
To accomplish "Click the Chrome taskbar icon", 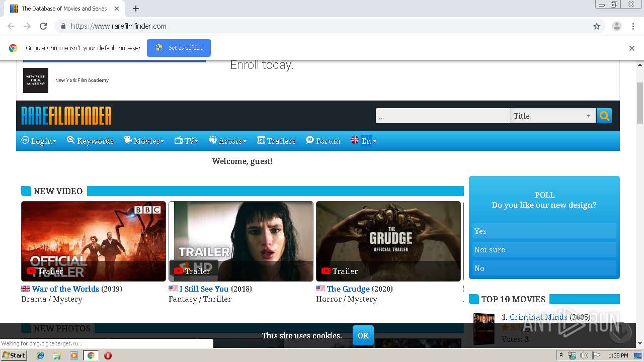I will click(91, 355).
